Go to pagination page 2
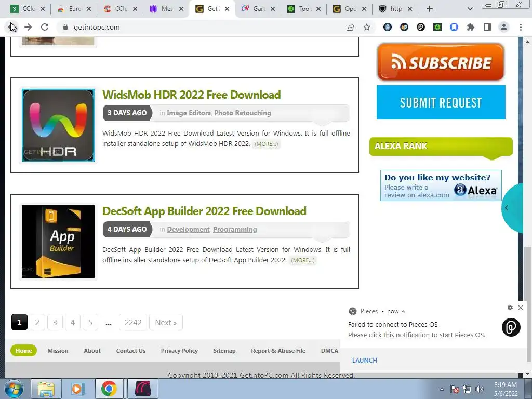532x399 pixels. pos(37,322)
